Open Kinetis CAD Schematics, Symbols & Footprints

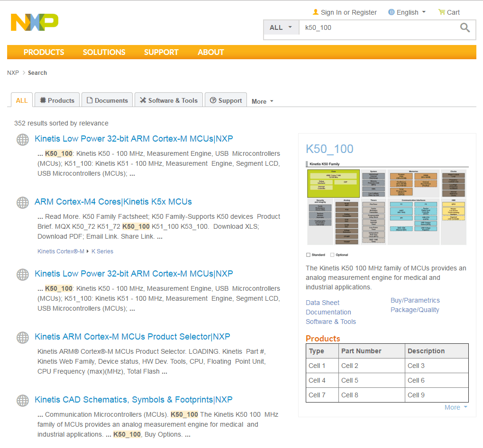[x=133, y=400]
